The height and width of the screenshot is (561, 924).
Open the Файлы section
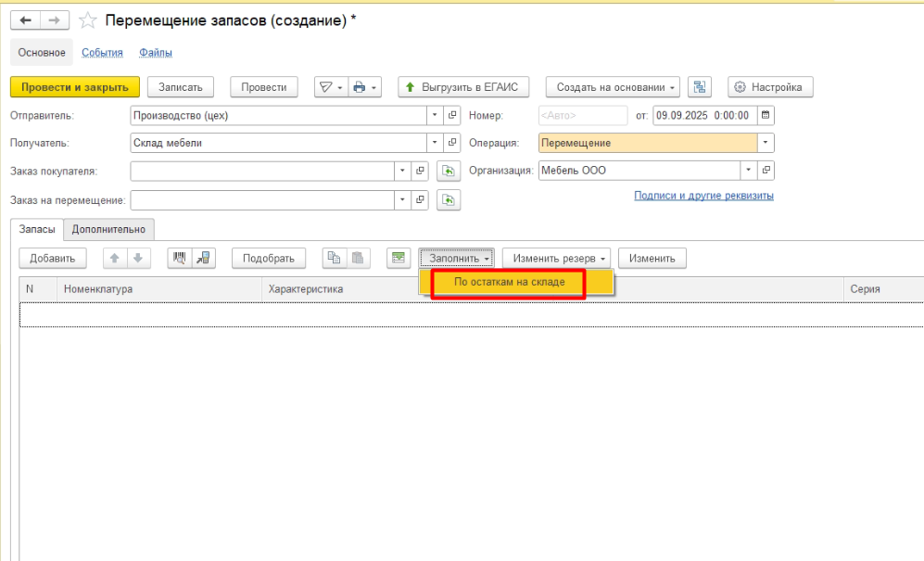click(156, 53)
